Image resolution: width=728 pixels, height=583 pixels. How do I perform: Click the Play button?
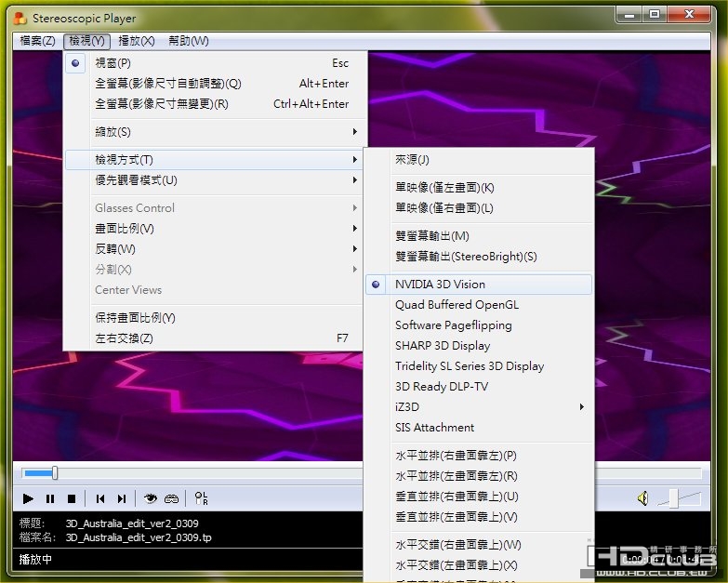pyautogui.click(x=28, y=498)
